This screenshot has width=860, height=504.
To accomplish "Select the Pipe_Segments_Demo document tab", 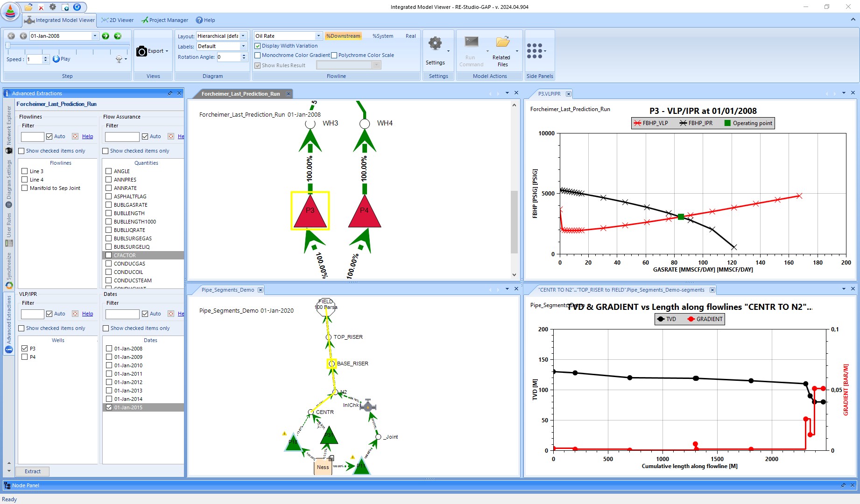I will pos(228,290).
